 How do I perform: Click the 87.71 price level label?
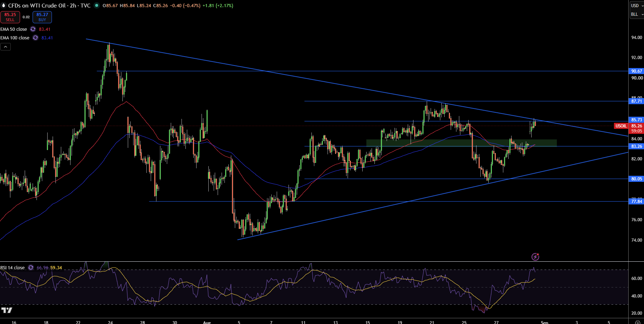coord(636,101)
